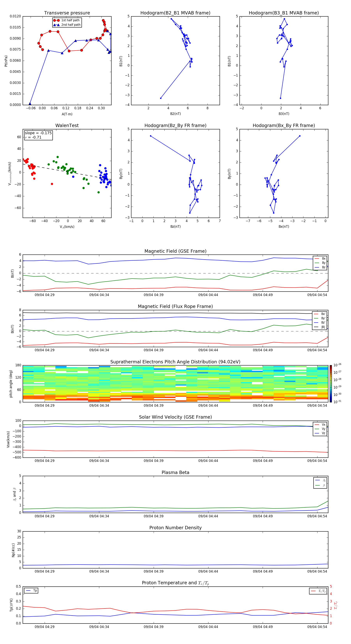The width and height of the screenshot is (351, 644).
Task: Click 'Hodogram(Bx_By FR frame)' title
Action: pos(284,125)
